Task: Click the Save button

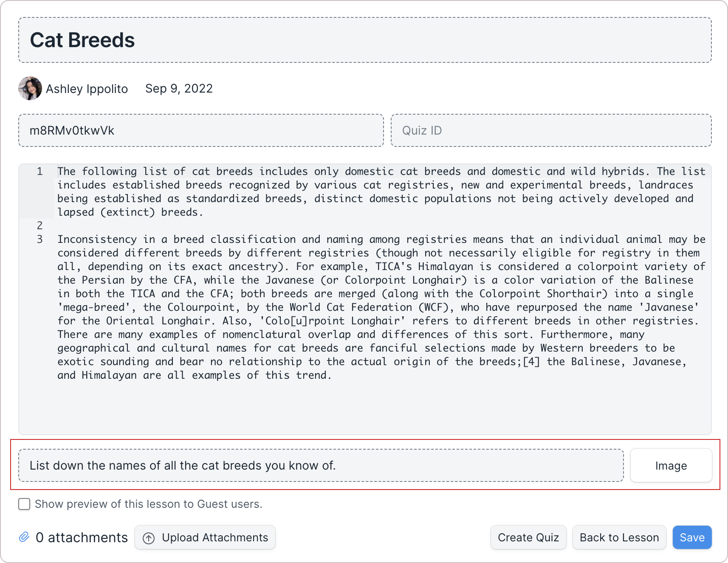Action: point(692,538)
